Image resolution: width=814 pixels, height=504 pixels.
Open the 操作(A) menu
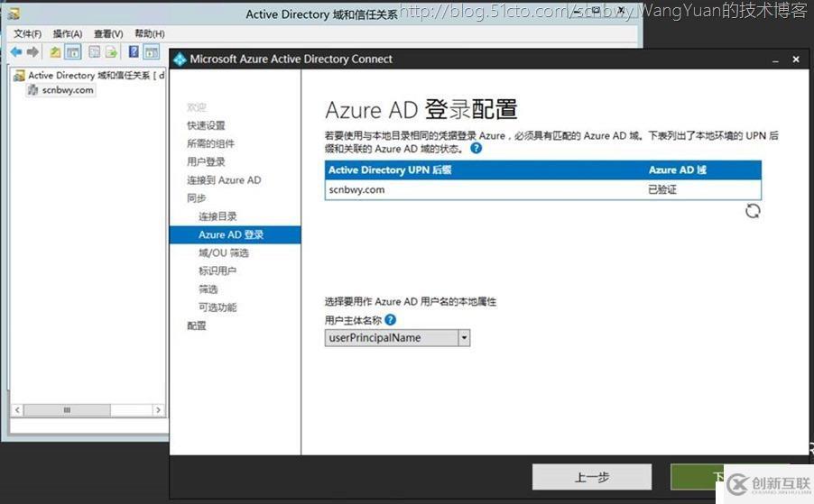pyautogui.click(x=68, y=33)
